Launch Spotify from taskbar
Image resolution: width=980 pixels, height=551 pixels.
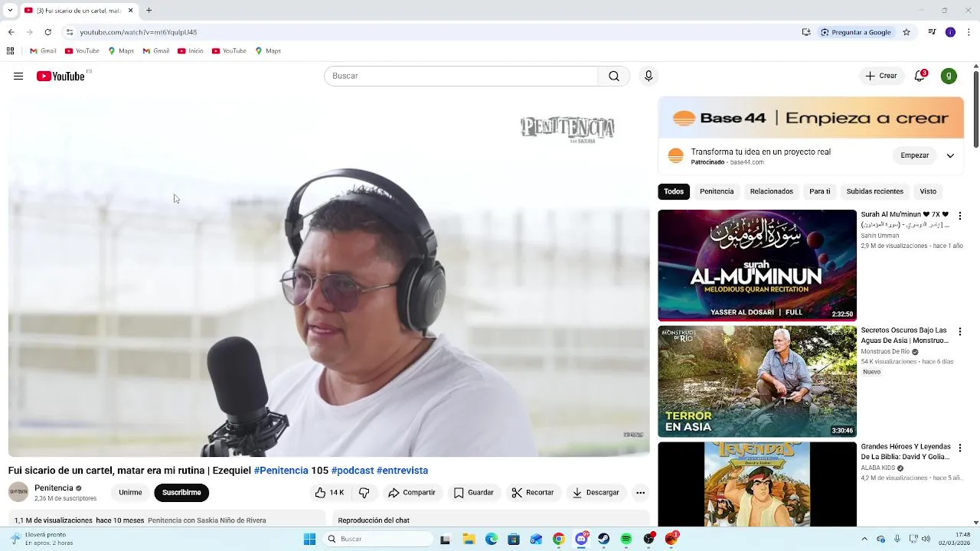(x=626, y=539)
